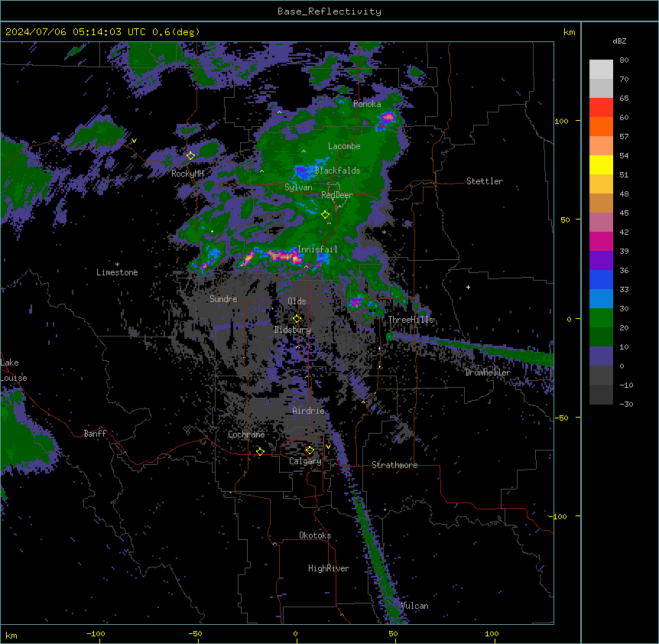Click the -100 tick on the bottom axis
This screenshot has width=659, height=644.
(x=96, y=633)
